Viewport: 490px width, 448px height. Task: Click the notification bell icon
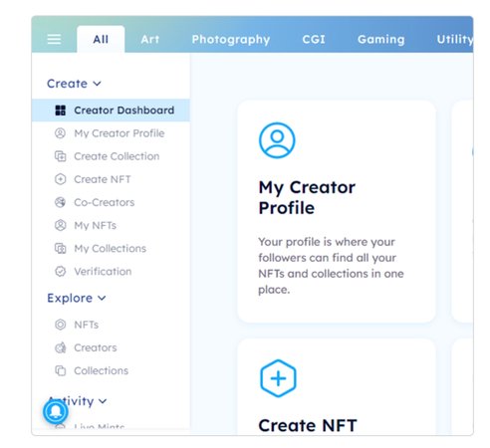pyautogui.click(x=56, y=411)
